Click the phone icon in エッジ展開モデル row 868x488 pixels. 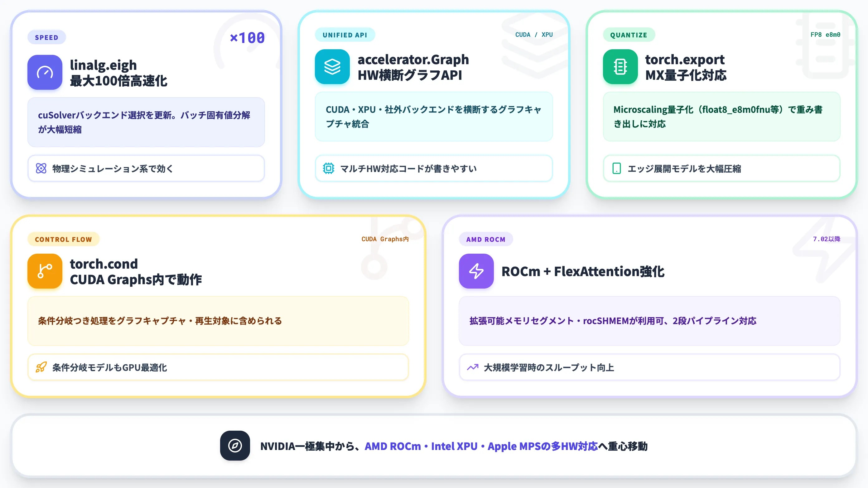617,168
